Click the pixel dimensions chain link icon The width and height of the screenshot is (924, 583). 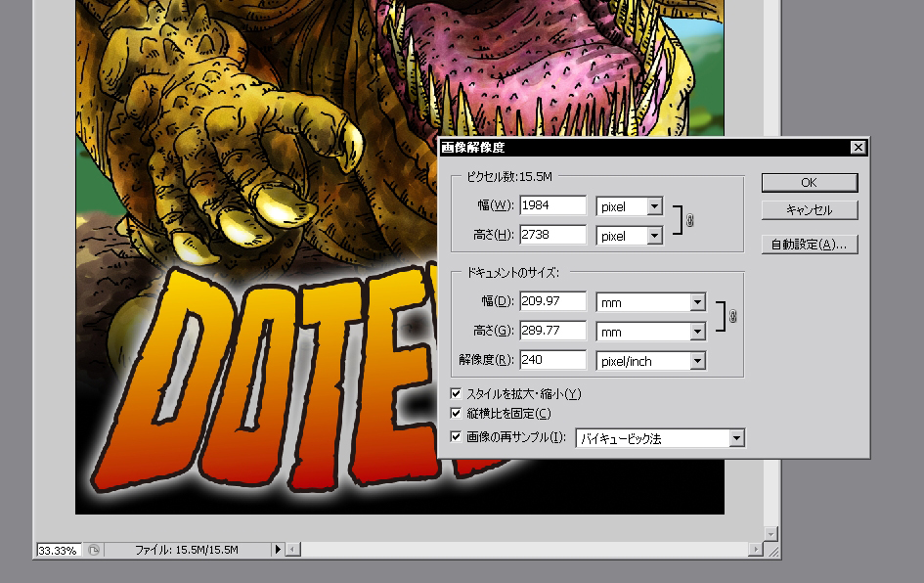tap(689, 221)
